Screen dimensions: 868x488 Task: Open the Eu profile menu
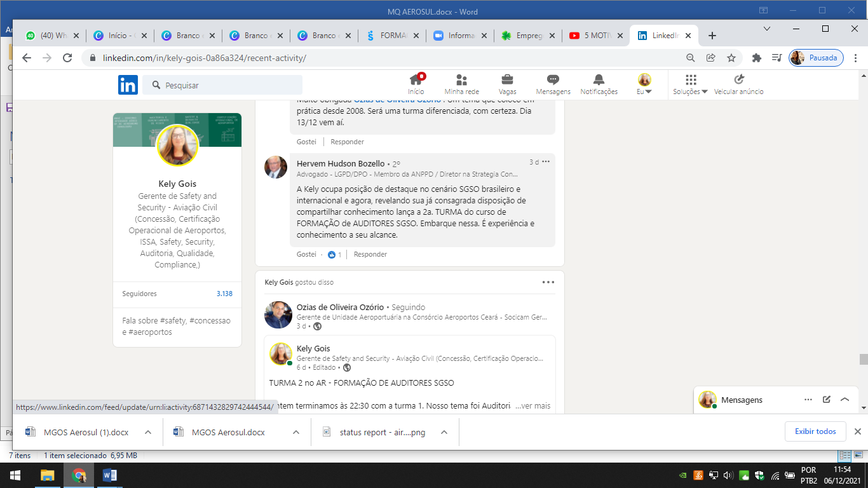click(644, 85)
